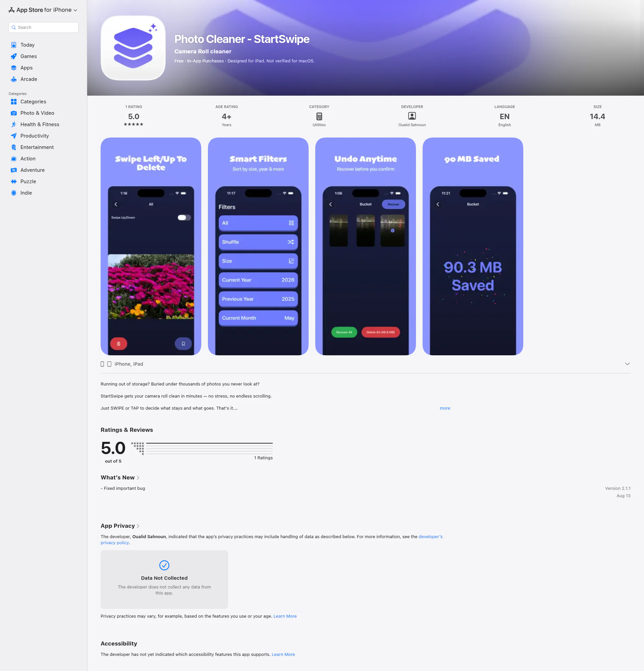Click the Indie category icon
644x671 pixels.
coord(14,193)
